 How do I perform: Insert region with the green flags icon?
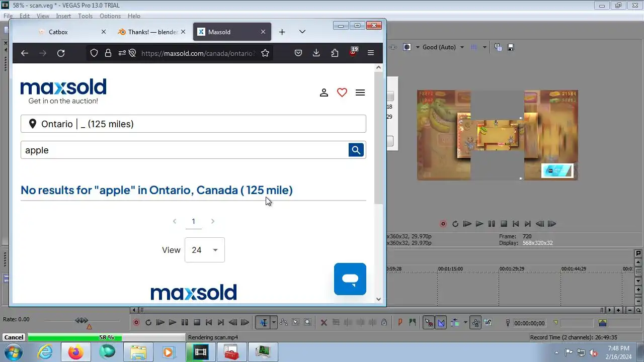tap(413, 323)
